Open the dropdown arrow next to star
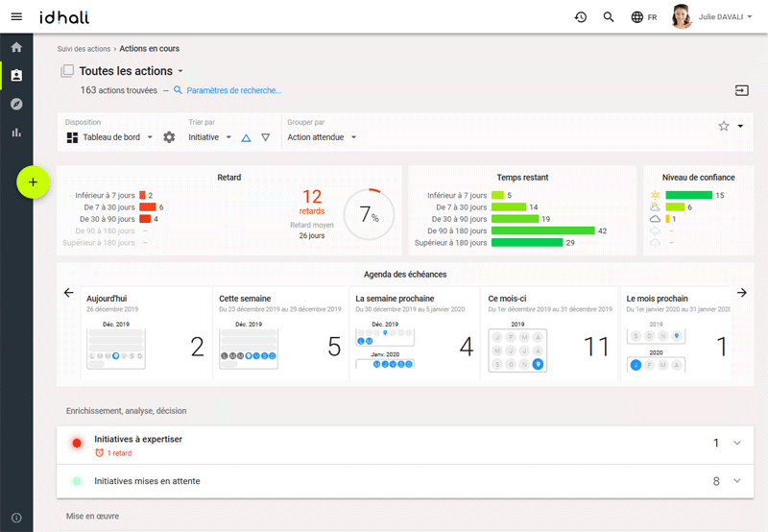Image resolution: width=768 pixels, height=532 pixels. pos(740,126)
